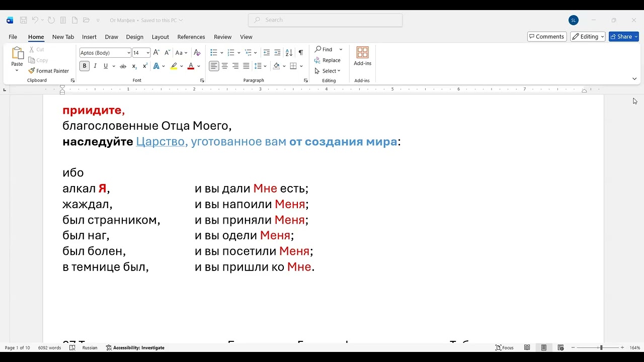This screenshot has height=362, width=644.
Task: Check spelling and proofing status icon
Action: pos(72,347)
